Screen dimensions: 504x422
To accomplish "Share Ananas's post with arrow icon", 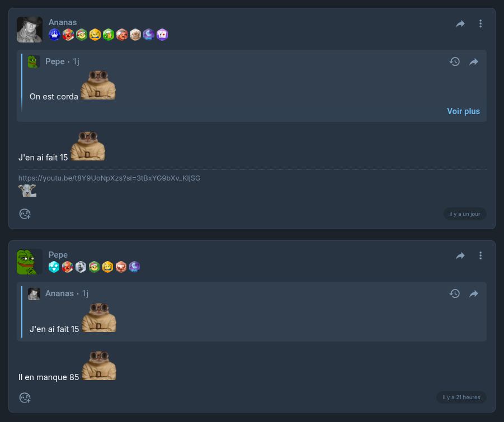I will [x=460, y=24].
